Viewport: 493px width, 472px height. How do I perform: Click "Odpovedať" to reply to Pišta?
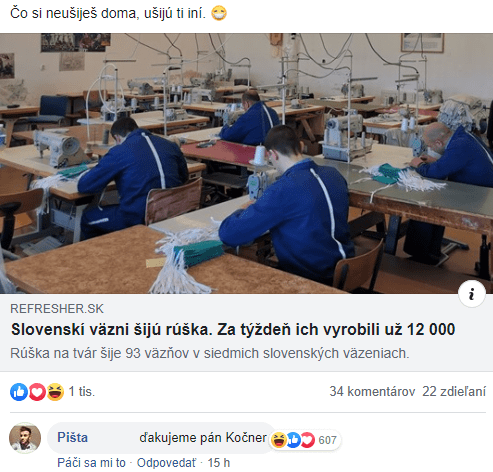click(167, 463)
